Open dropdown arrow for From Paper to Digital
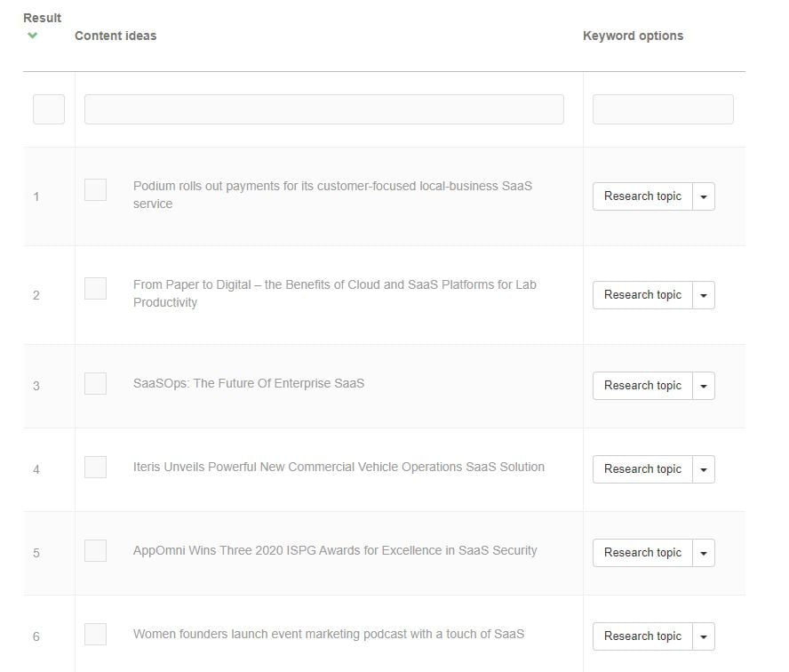The height and width of the screenshot is (672, 789). [704, 295]
